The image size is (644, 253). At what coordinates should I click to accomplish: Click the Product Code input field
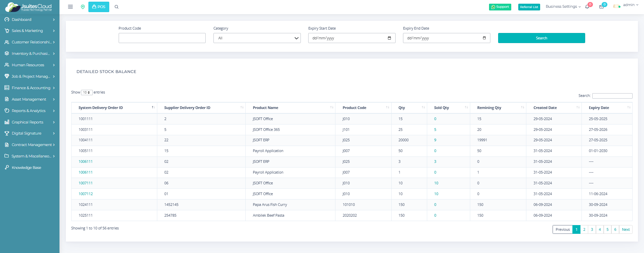tap(162, 38)
